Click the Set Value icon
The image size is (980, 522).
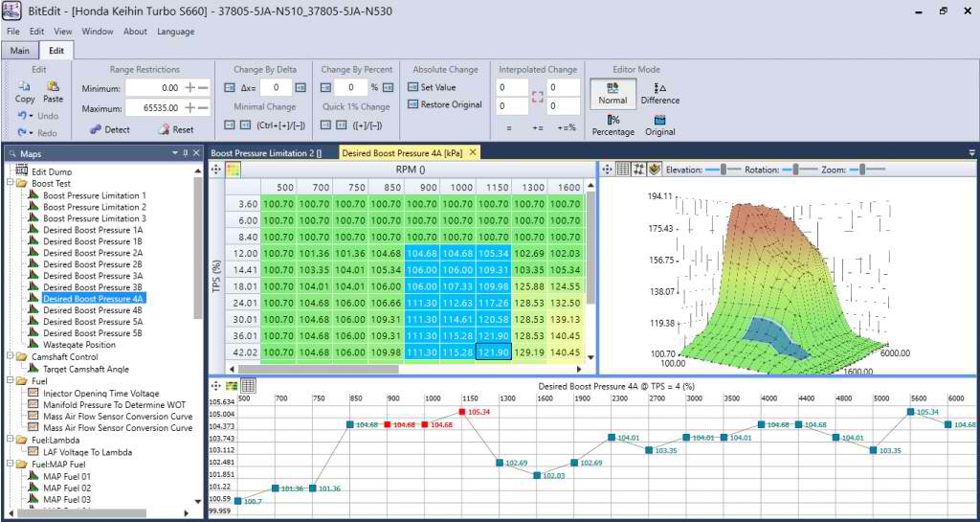[x=413, y=87]
